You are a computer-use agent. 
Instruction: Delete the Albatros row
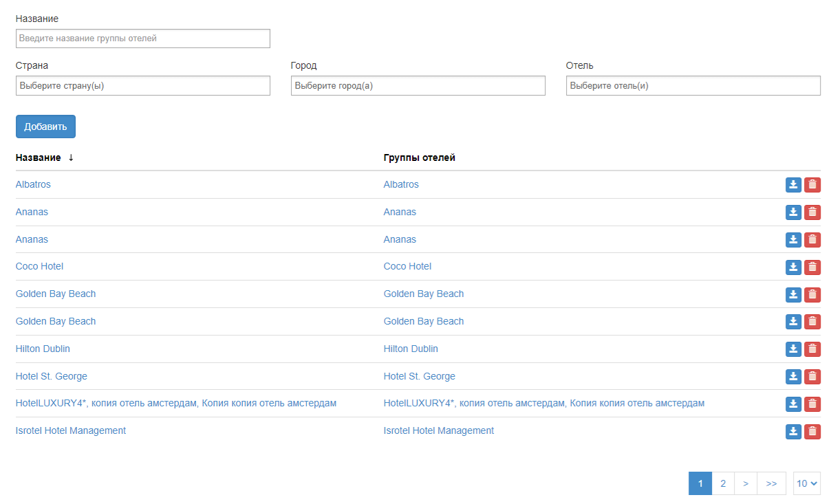pos(812,185)
